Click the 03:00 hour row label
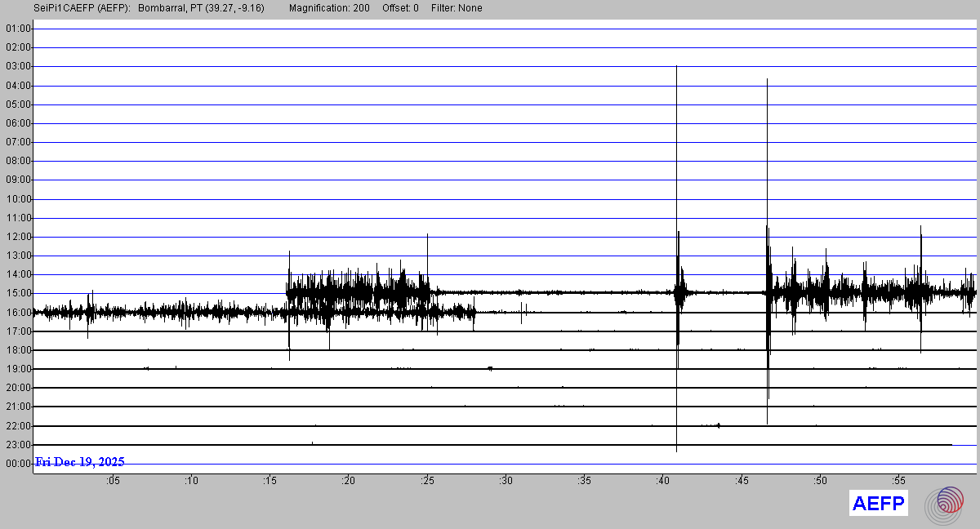Viewport: 980px width, 529px height. coord(18,66)
